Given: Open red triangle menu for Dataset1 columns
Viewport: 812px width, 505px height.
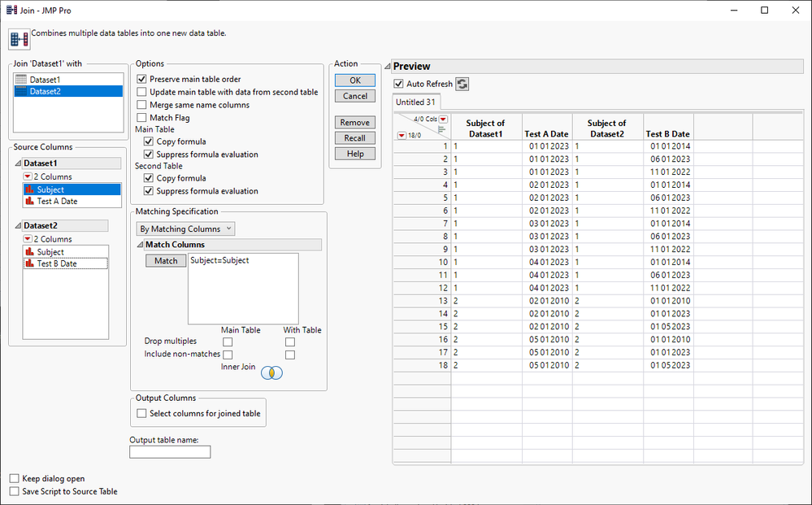Looking at the screenshot, I should click(x=28, y=176).
